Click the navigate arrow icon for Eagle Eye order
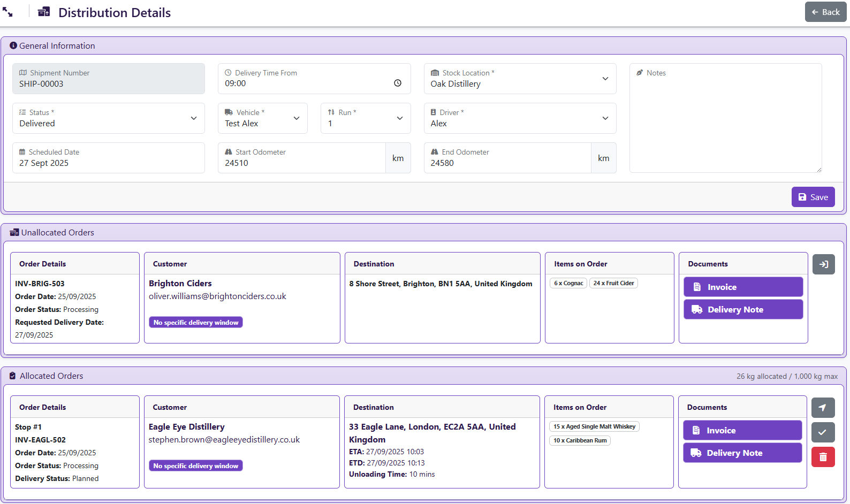Viewport: 850px width, 504px height. click(823, 408)
